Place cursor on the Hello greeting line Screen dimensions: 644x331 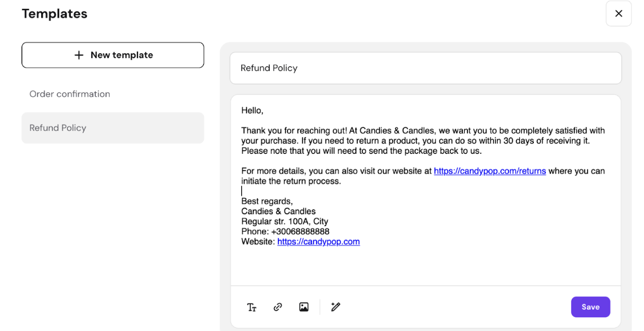point(252,111)
